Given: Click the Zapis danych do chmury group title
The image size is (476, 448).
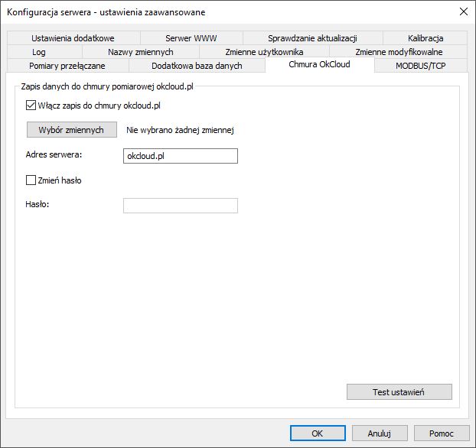Looking at the screenshot, I should point(107,86).
